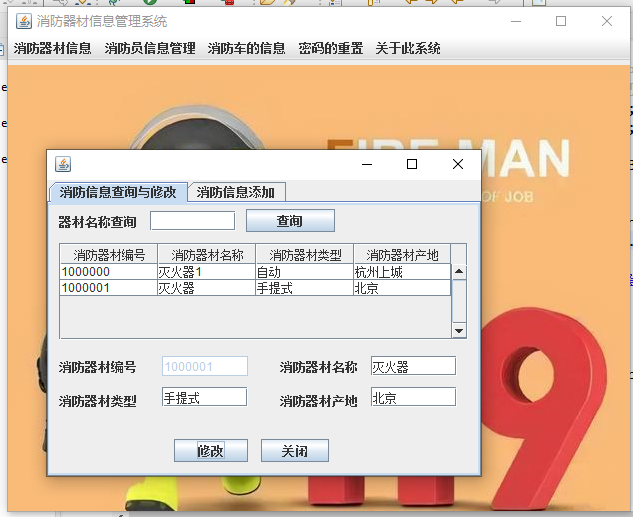The height and width of the screenshot is (517, 633).
Task: Click the table scrollbar up arrow
Action: click(x=459, y=272)
